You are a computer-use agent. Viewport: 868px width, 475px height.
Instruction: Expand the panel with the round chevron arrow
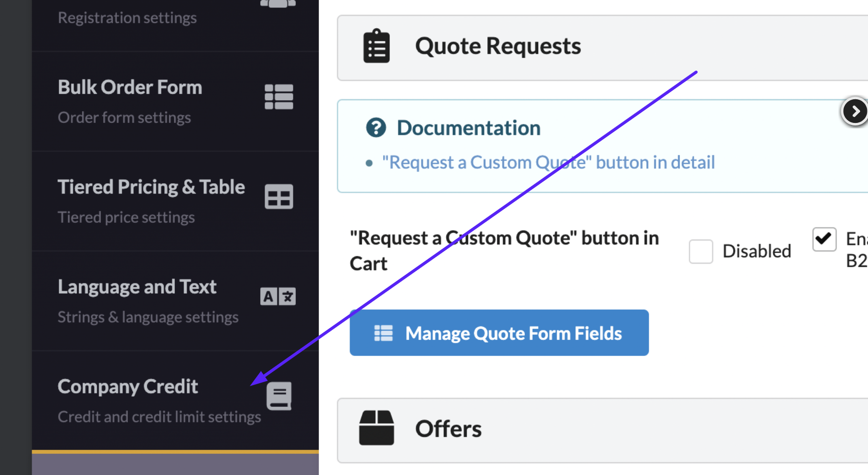[855, 111]
